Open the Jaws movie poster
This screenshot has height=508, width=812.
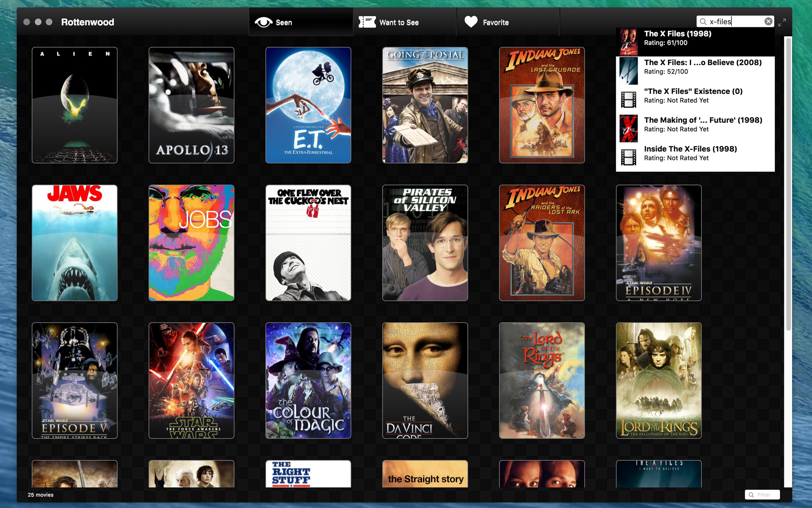coord(74,243)
